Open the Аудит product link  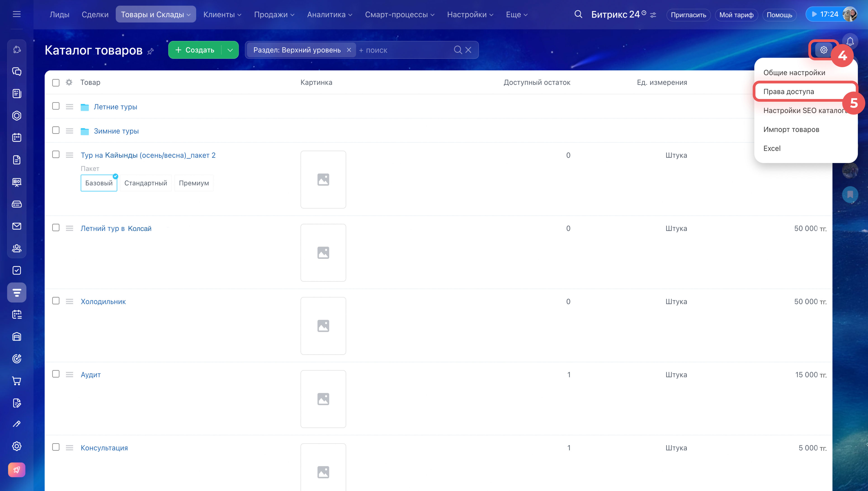click(91, 375)
